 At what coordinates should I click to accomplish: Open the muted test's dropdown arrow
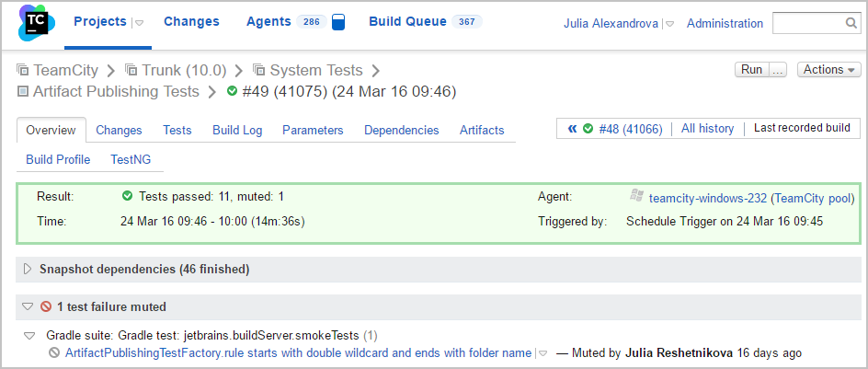543,353
